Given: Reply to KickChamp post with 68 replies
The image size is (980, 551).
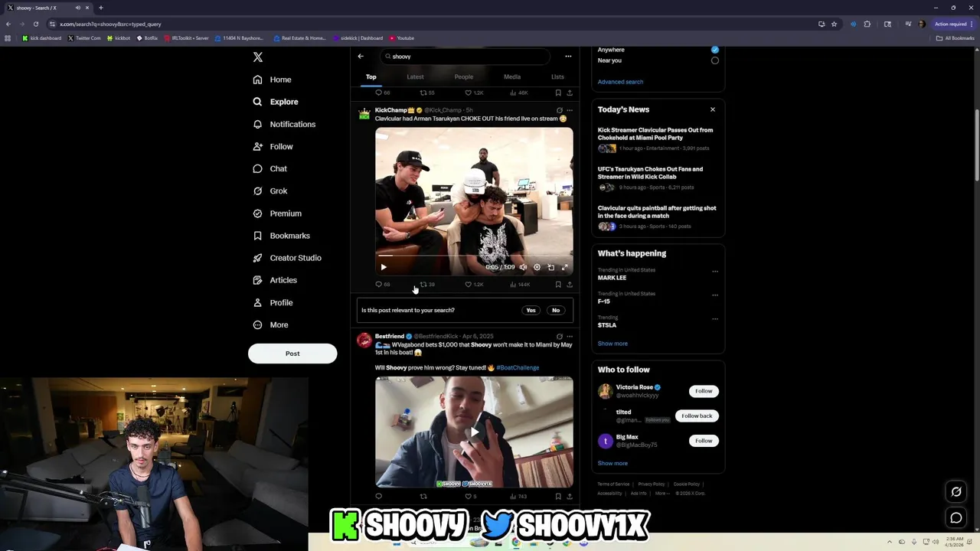Looking at the screenshot, I should pos(382,285).
